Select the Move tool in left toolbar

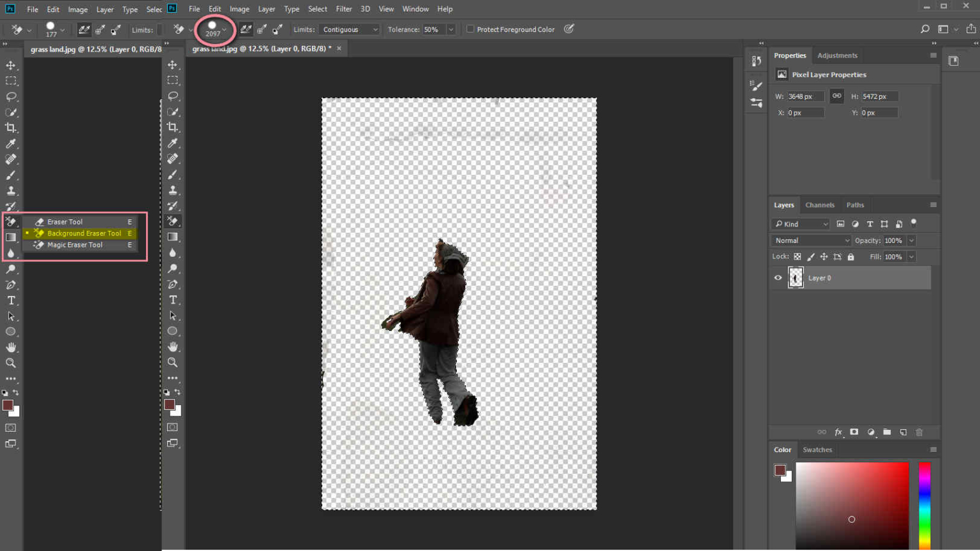[11, 66]
